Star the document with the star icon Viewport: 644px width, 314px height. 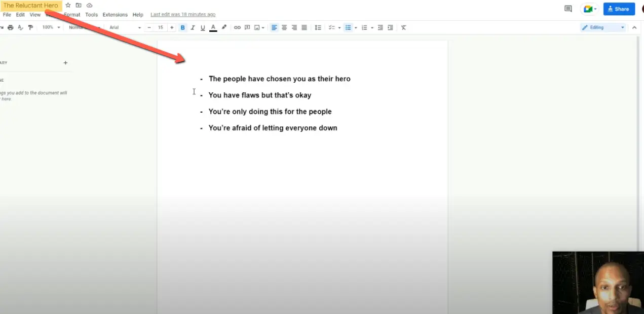click(68, 5)
